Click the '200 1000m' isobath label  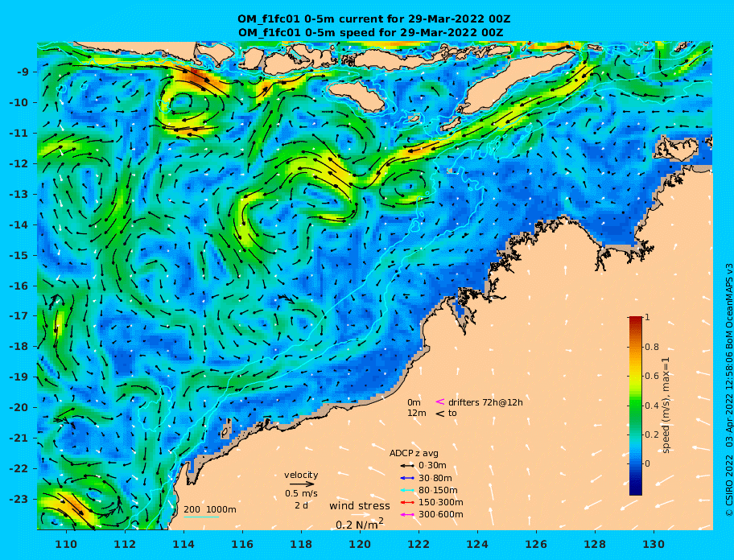coord(210,509)
